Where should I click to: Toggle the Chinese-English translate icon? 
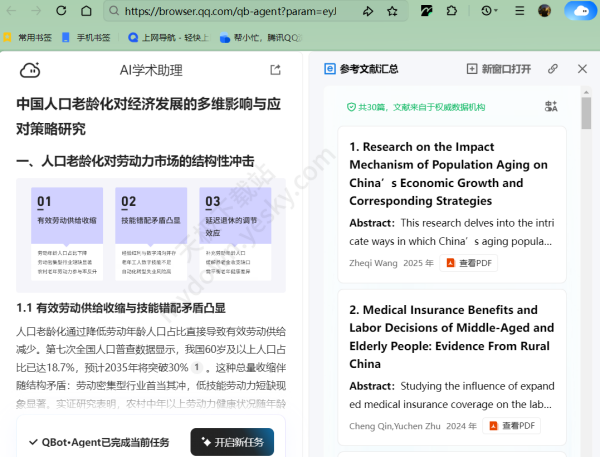[x=551, y=106]
